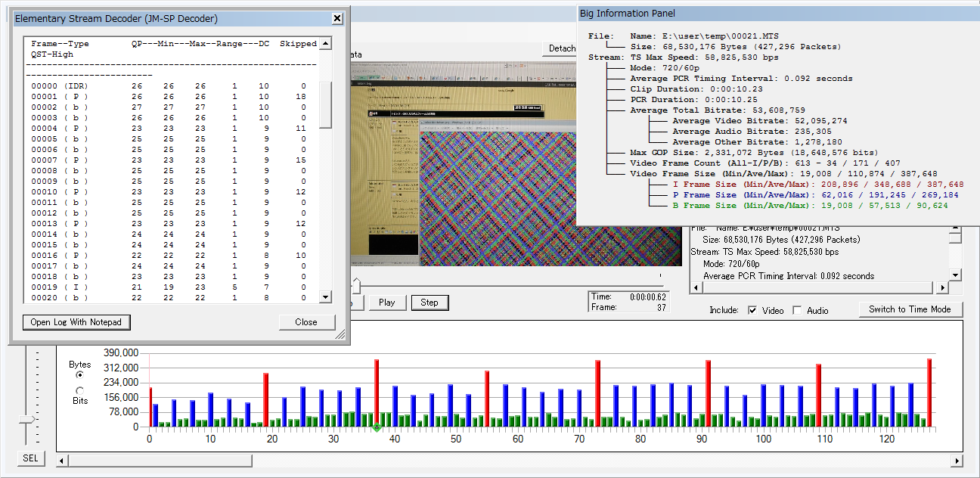980x478 pixels.
Task: Click the Open Log With Notepad button
Action: [76, 322]
